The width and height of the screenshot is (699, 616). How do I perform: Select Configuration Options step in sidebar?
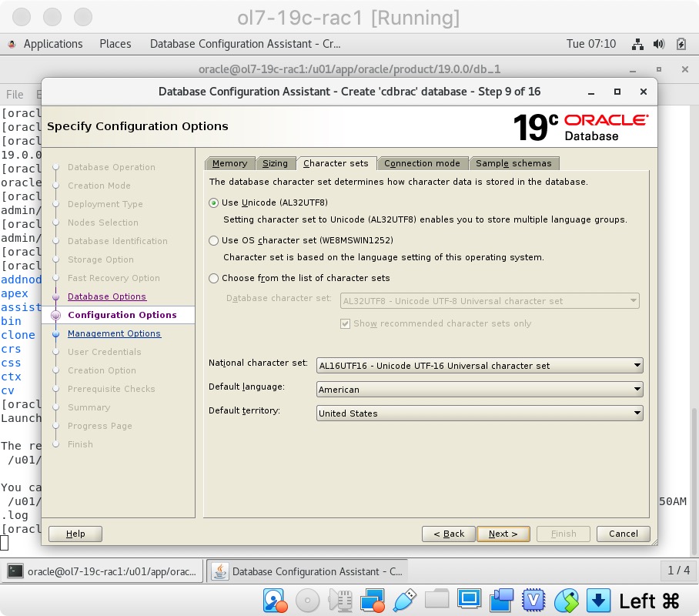tap(122, 315)
